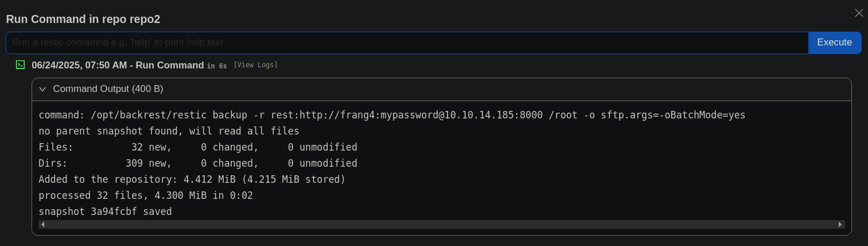Click the 'snapshot 3a94fcbf saved' line
The height and width of the screenshot is (246, 868).
pyautogui.click(x=105, y=212)
